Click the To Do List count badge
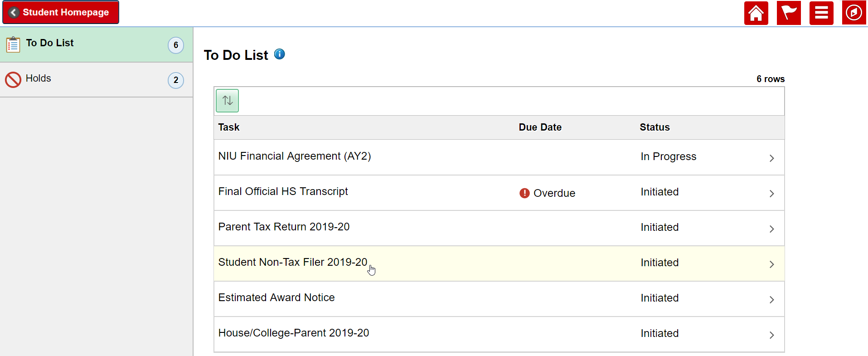Screen dimensions: 868x356 176,45
